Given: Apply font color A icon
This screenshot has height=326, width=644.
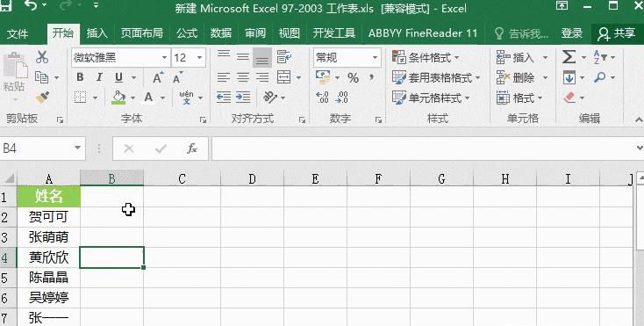Looking at the screenshot, I should (148, 98).
